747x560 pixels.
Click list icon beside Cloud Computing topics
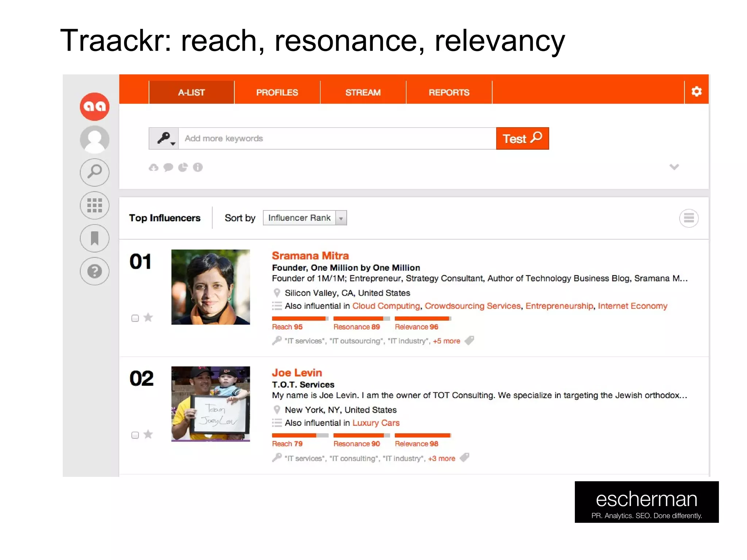tap(277, 306)
